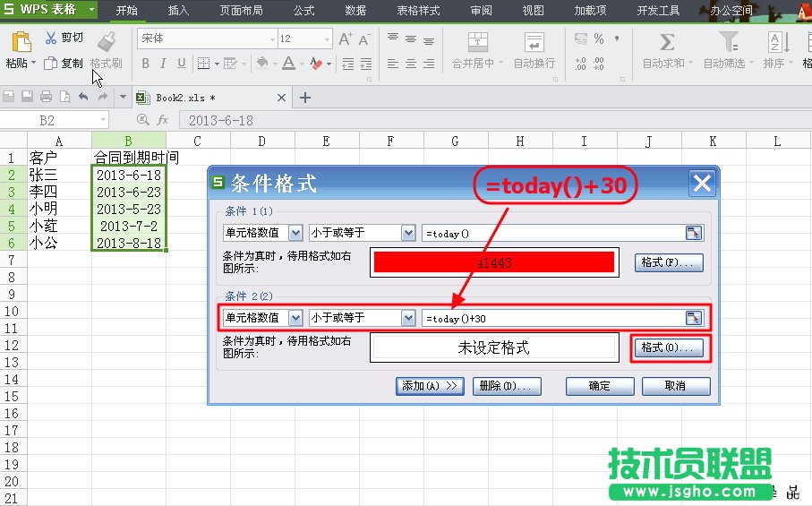Click the AutoSum sigma icon
This screenshot has width=812, height=506.
tap(667, 42)
